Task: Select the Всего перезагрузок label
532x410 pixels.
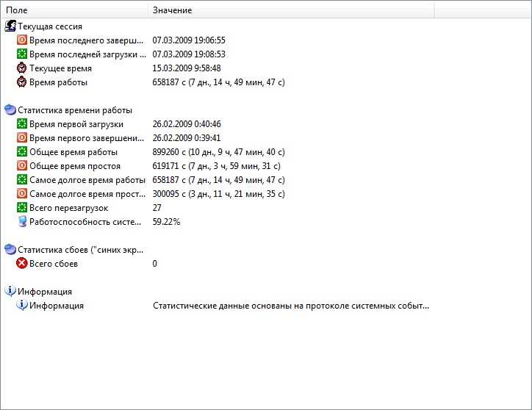Action: [x=68, y=208]
